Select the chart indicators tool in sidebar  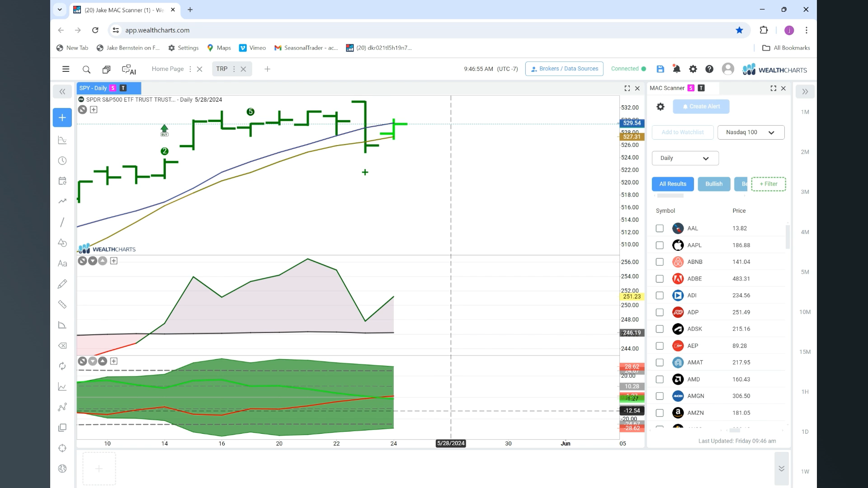point(62,140)
